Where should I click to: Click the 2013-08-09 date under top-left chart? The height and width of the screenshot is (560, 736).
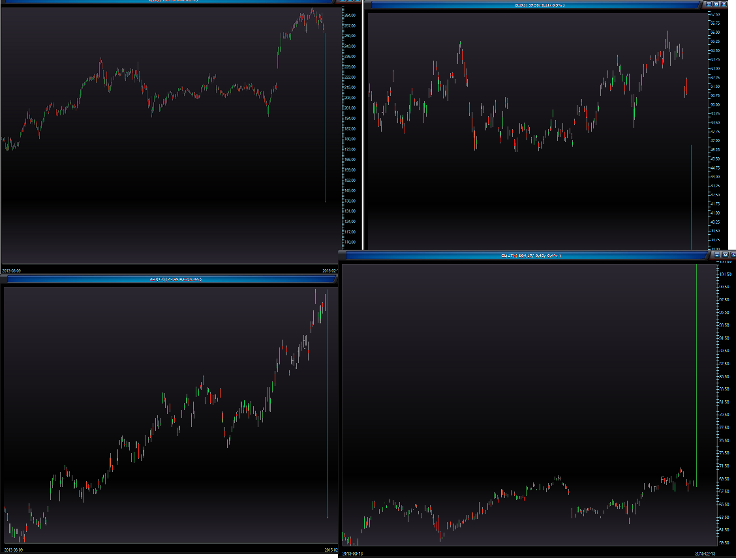coord(12,270)
